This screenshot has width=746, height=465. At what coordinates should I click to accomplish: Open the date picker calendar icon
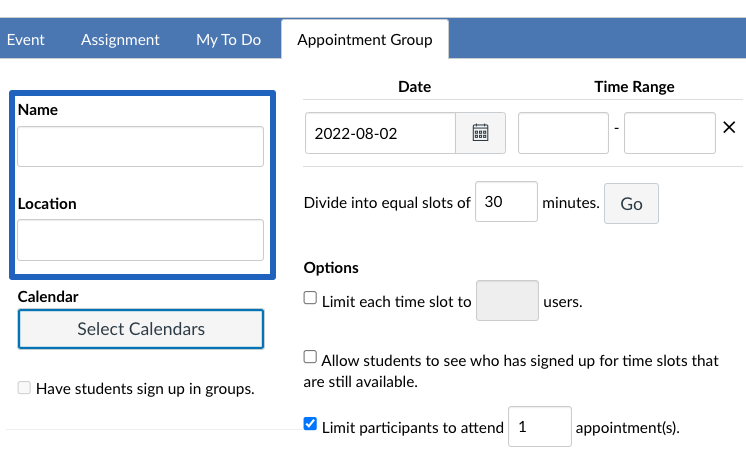pyautogui.click(x=480, y=133)
